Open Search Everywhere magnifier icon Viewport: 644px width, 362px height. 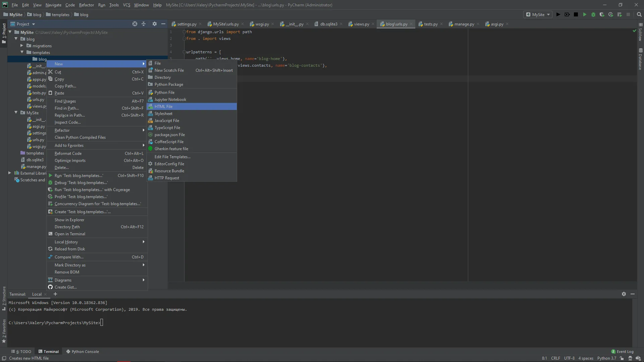639,14
